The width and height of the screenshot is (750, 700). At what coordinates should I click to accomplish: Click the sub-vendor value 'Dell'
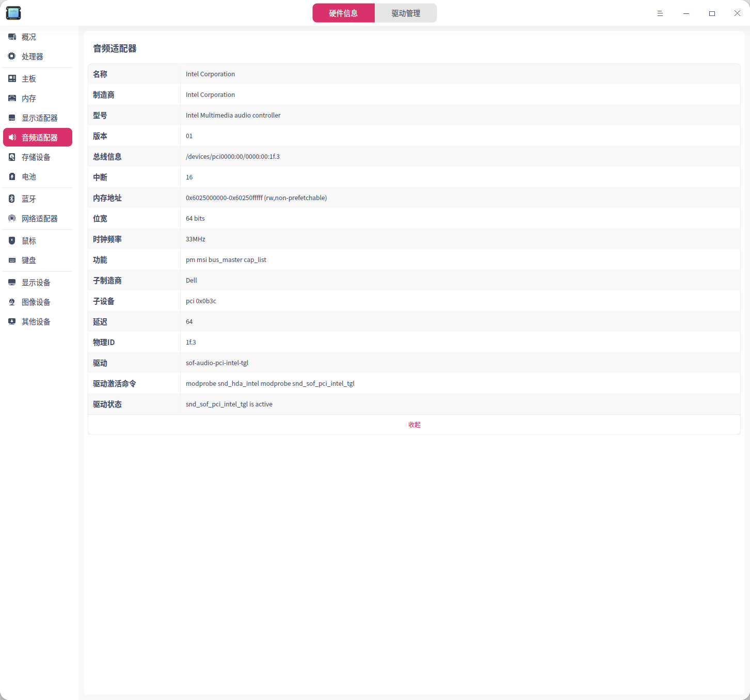192,280
